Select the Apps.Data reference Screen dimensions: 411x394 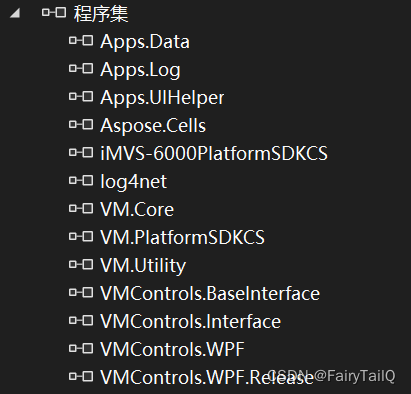pos(145,42)
